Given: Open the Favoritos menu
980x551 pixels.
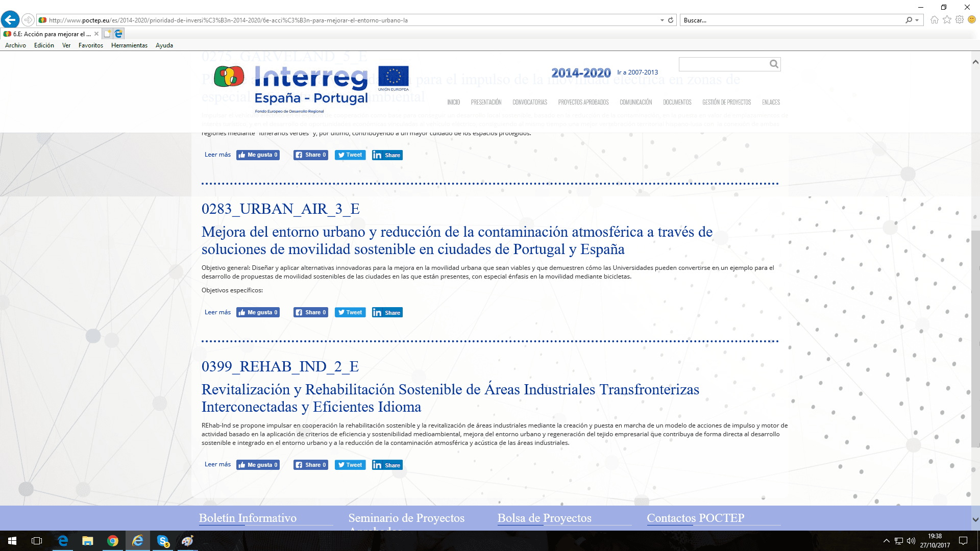Looking at the screenshot, I should (90, 45).
